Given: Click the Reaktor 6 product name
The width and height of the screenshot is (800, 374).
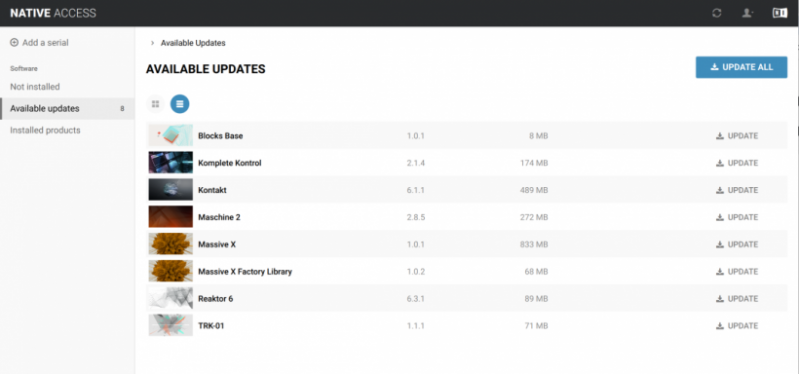Looking at the screenshot, I should (x=216, y=299).
